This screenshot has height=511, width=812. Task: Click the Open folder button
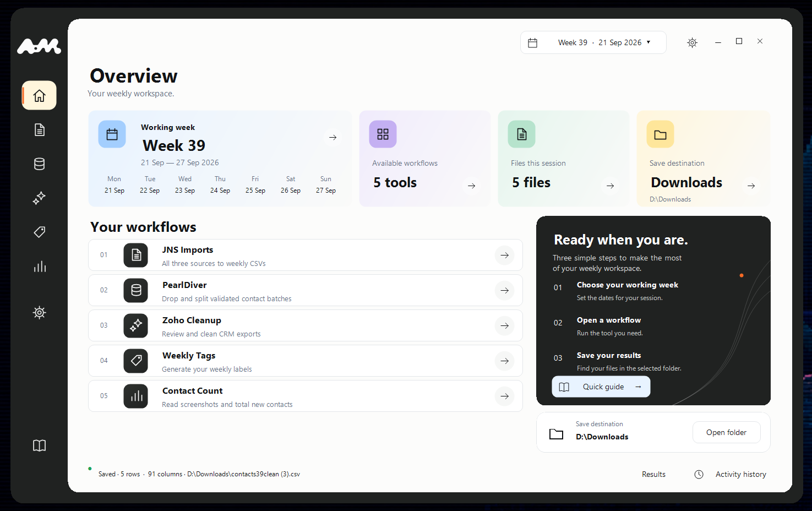tap(727, 432)
